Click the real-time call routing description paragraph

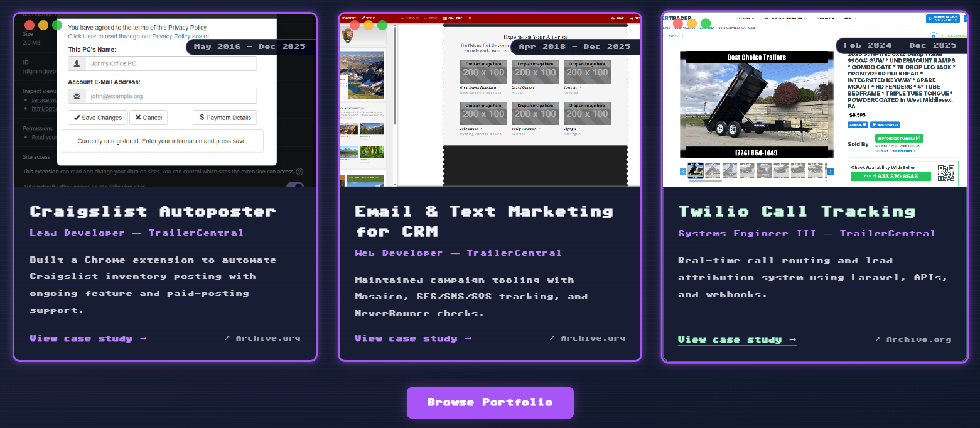coord(812,277)
